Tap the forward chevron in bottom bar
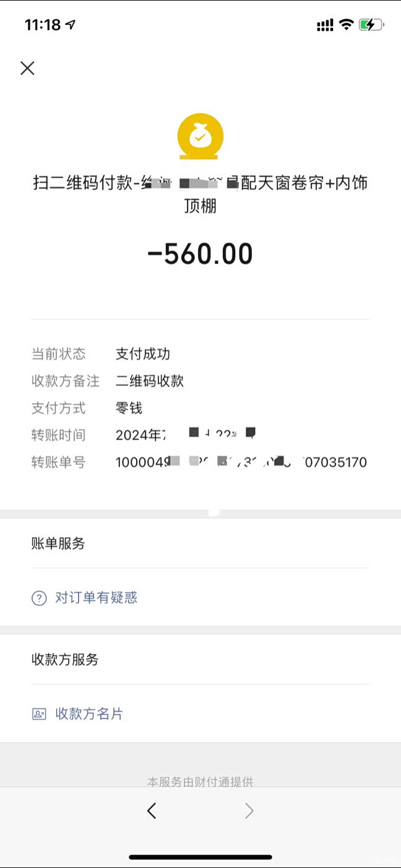Screen dimensions: 401x868 [x=249, y=811]
